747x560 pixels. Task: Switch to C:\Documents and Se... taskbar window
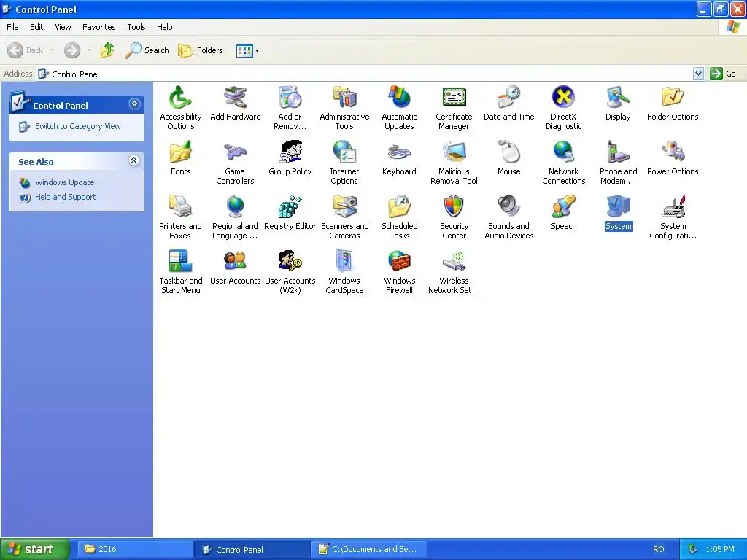pyautogui.click(x=368, y=549)
